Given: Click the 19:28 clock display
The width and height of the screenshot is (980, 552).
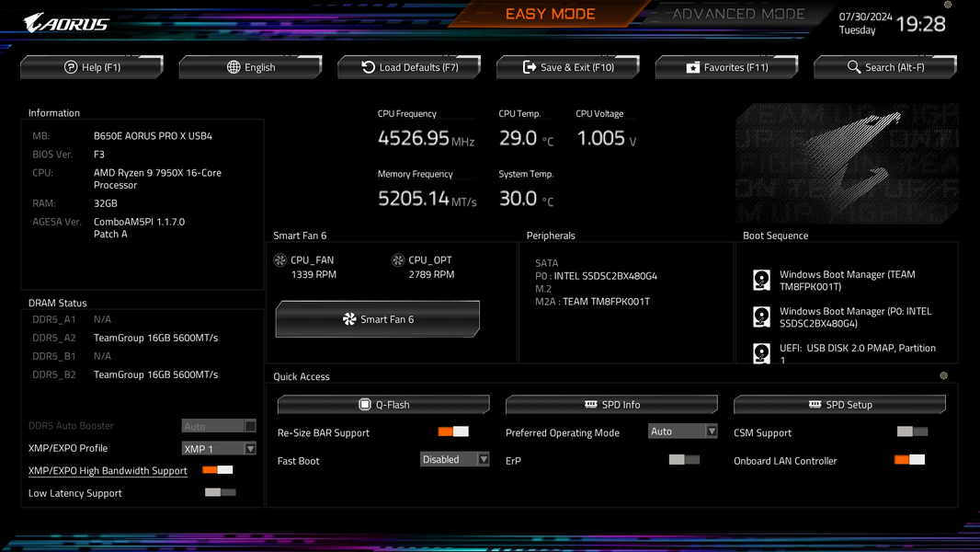Looking at the screenshot, I should (x=920, y=24).
